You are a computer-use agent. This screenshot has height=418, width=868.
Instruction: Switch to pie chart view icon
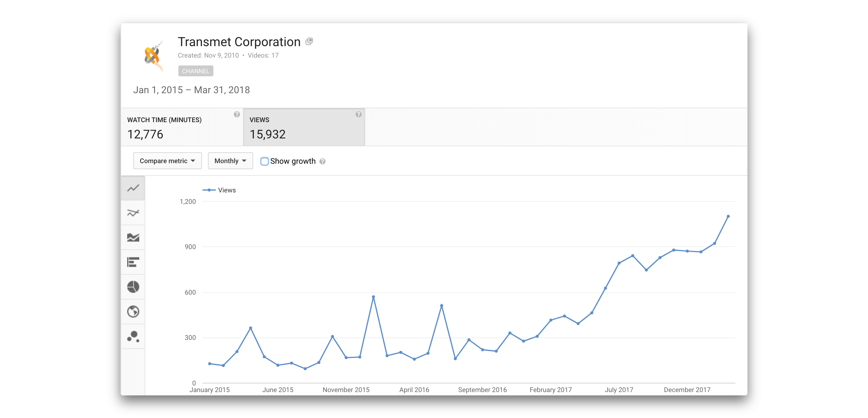coord(133,287)
